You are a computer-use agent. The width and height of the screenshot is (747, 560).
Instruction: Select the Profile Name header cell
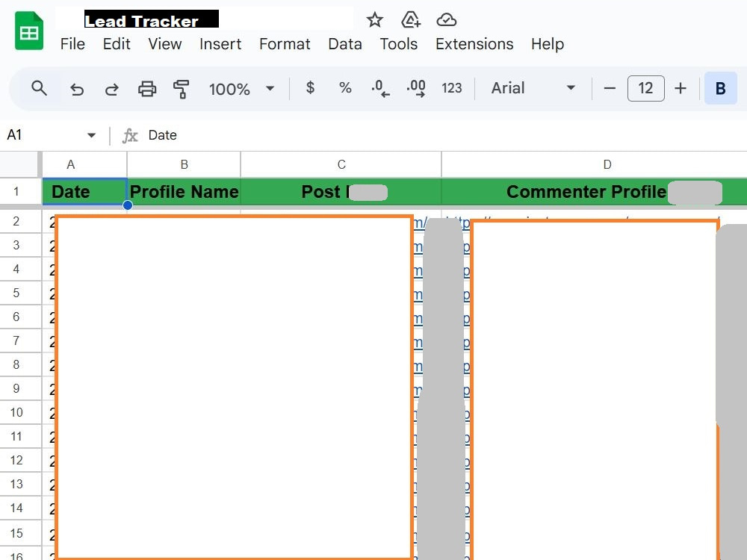pyautogui.click(x=184, y=191)
